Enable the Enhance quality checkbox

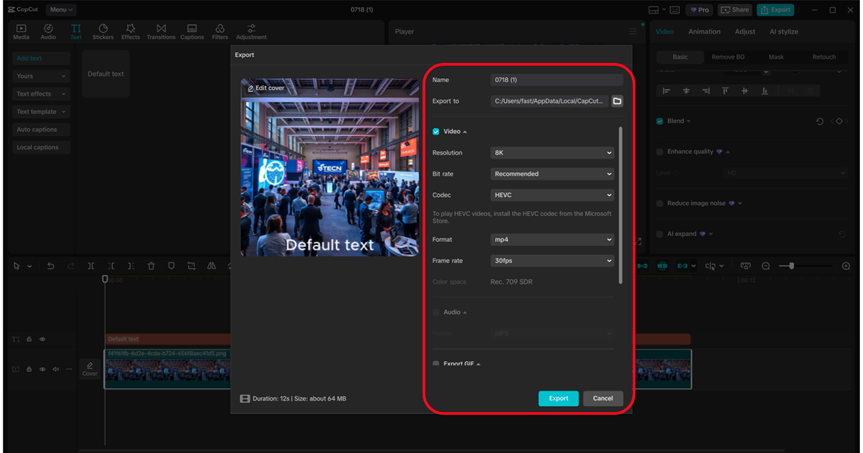(x=659, y=152)
